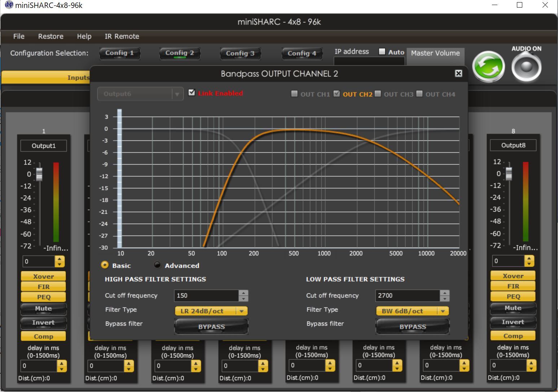Viewport: 558px width, 392px height.
Task: Invert polarity of Output8
Action: coord(513,322)
